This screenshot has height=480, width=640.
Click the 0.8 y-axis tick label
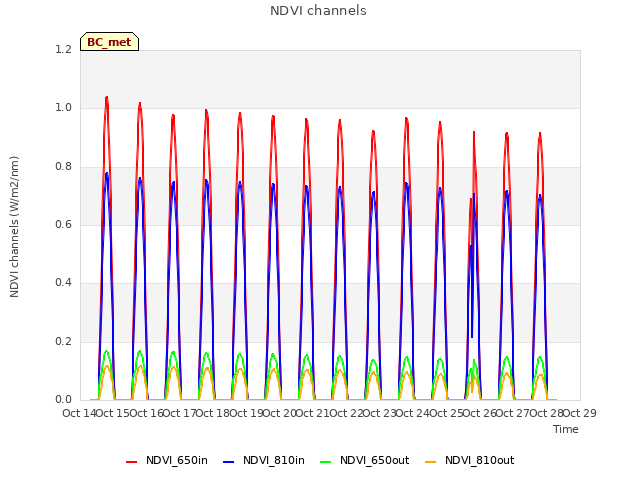(x=63, y=167)
